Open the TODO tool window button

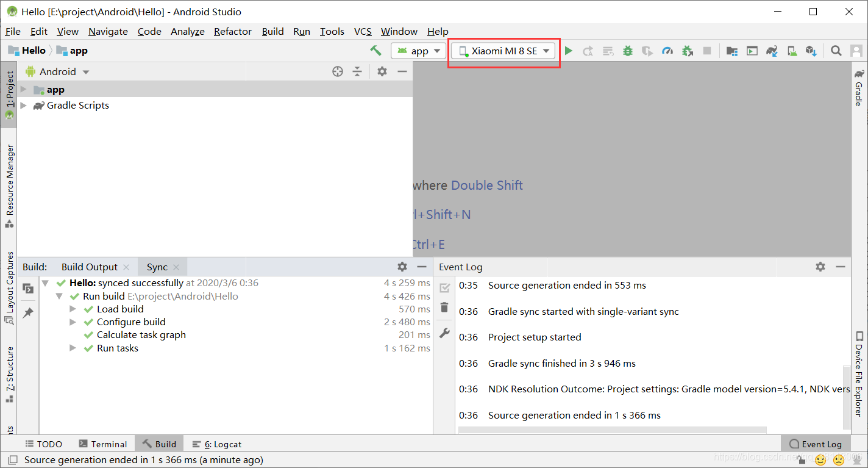click(43, 444)
